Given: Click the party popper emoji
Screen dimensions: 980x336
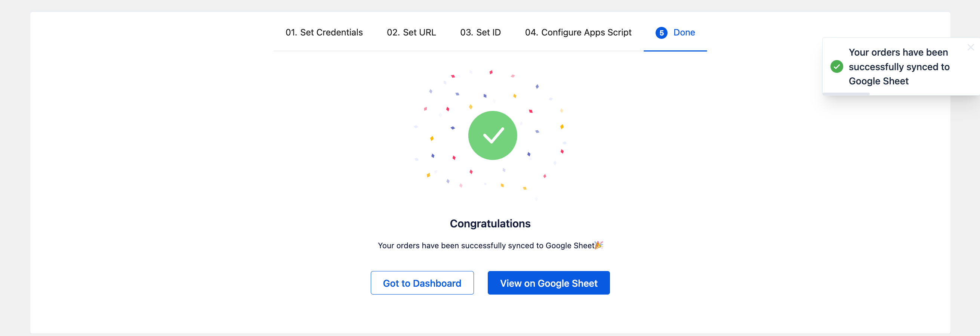Looking at the screenshot, I should [598, 245].
